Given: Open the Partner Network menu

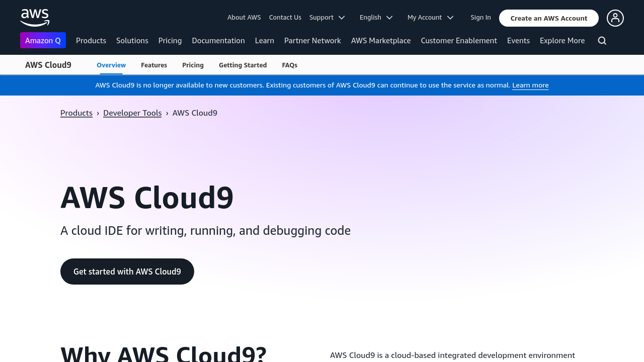Looking at the screenshot, I should (312, 40).
